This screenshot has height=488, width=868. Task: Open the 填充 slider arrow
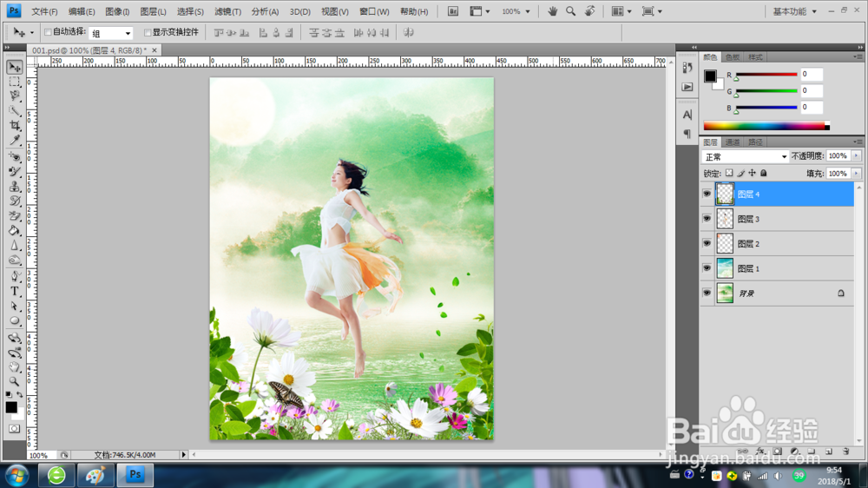click(x=857, y=174)
